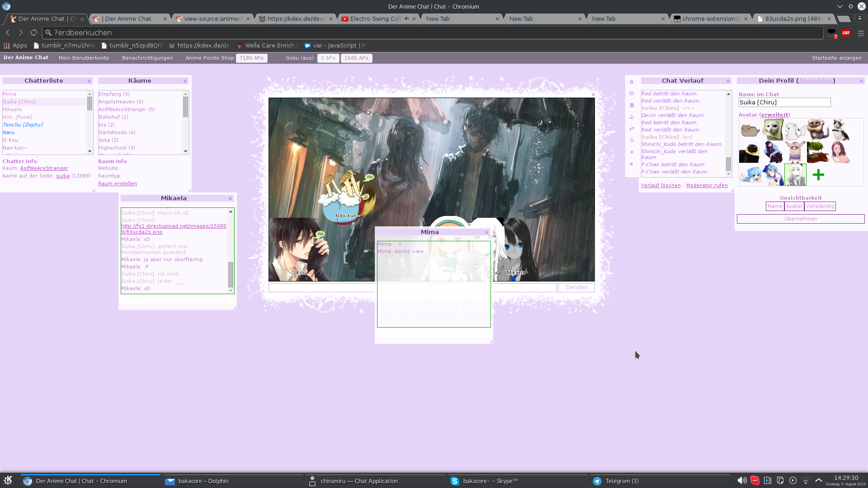This screenshot has height=488, width=868.
Task: Click the Übernehmen button
Action: pos(801,219)
